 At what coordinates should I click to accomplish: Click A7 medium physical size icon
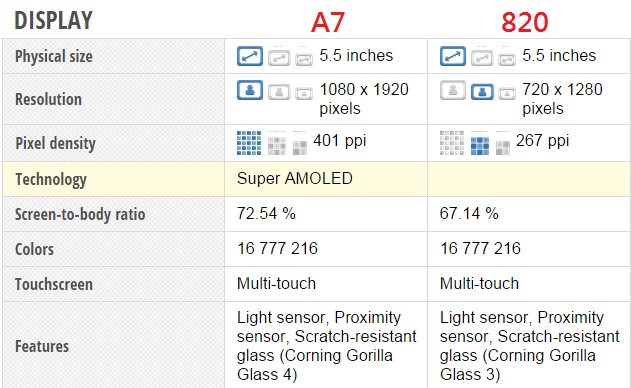pos(279,58)
